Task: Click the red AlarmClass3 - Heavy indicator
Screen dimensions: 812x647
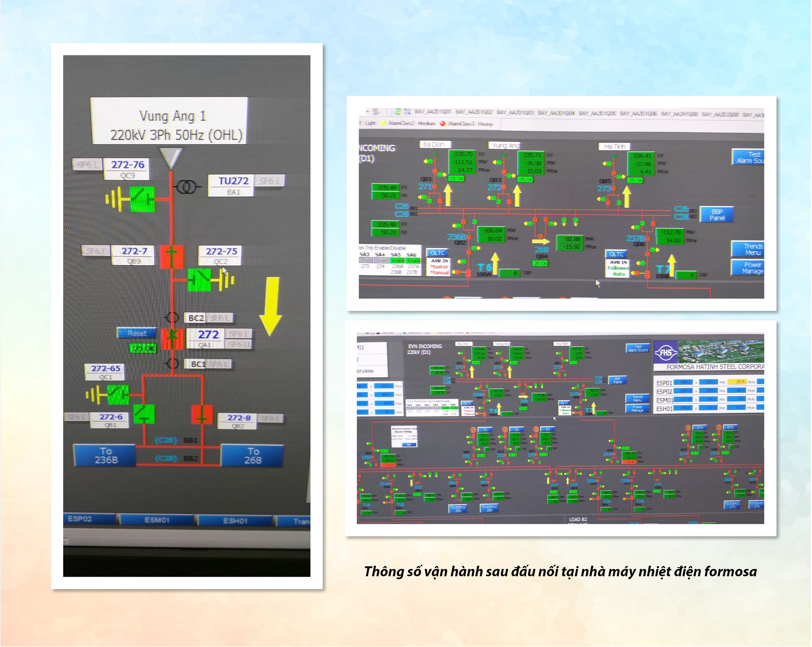Action: point(443,123)
